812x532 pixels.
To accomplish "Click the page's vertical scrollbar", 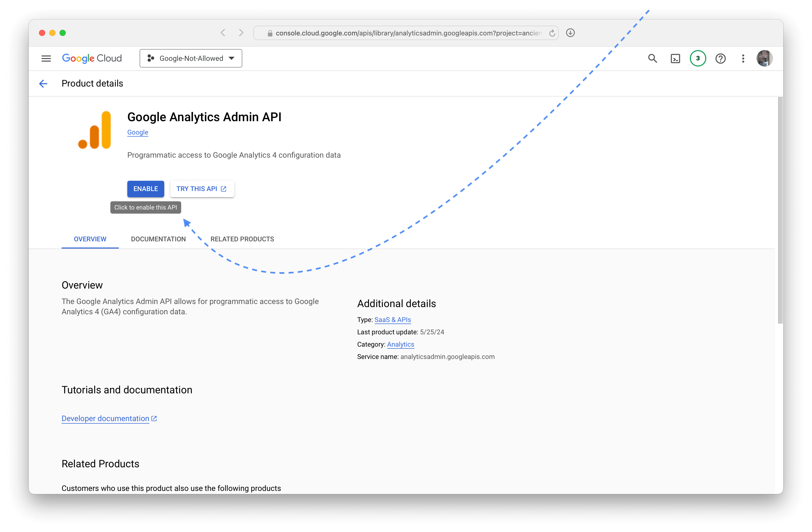I will pos(780,210).
